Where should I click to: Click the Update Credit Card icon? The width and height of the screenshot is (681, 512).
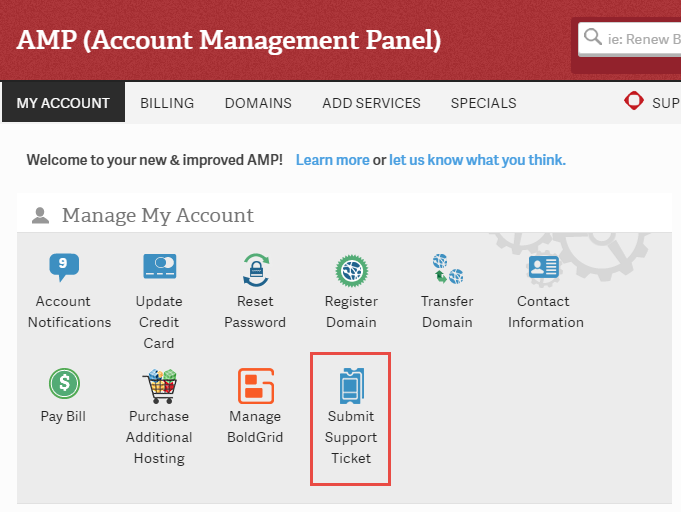[x=159, y=266]
